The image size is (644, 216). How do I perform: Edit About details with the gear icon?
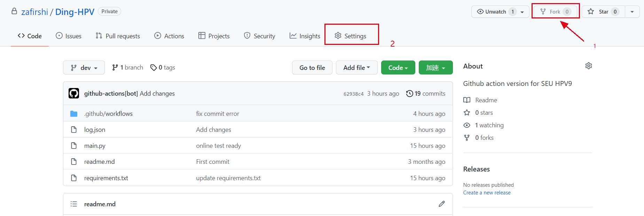tap(589, 66)
